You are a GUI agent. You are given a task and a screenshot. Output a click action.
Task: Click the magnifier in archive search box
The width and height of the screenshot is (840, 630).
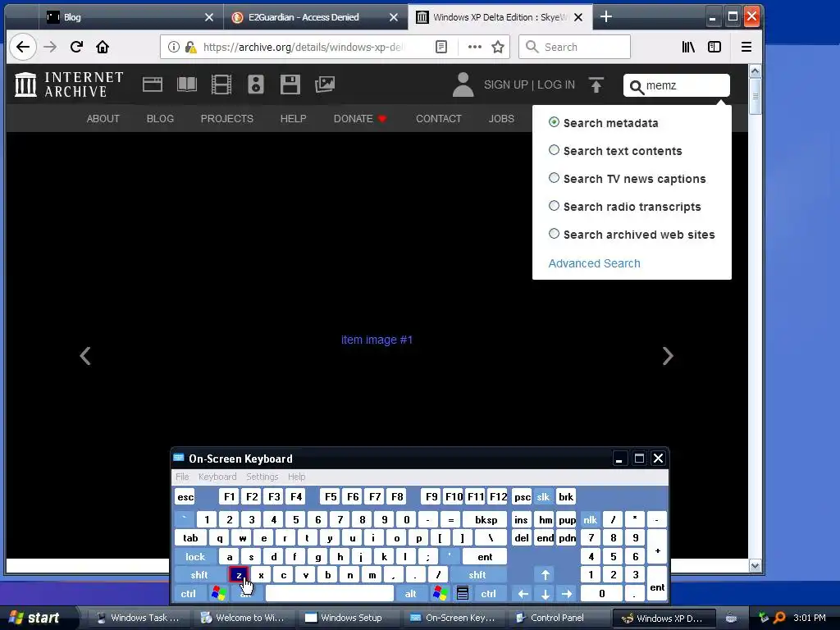pyautogui.click(x=637, y=87)
